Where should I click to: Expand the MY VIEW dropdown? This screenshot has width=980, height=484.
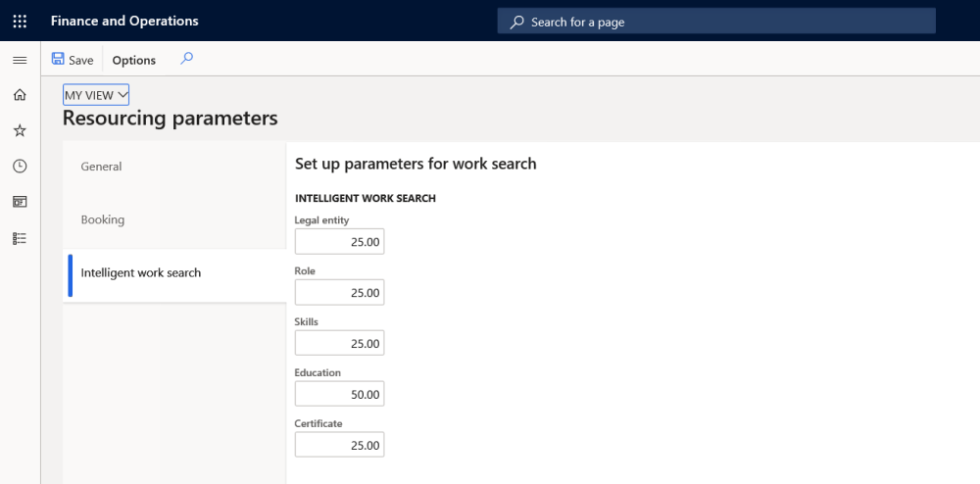(96, 95)
